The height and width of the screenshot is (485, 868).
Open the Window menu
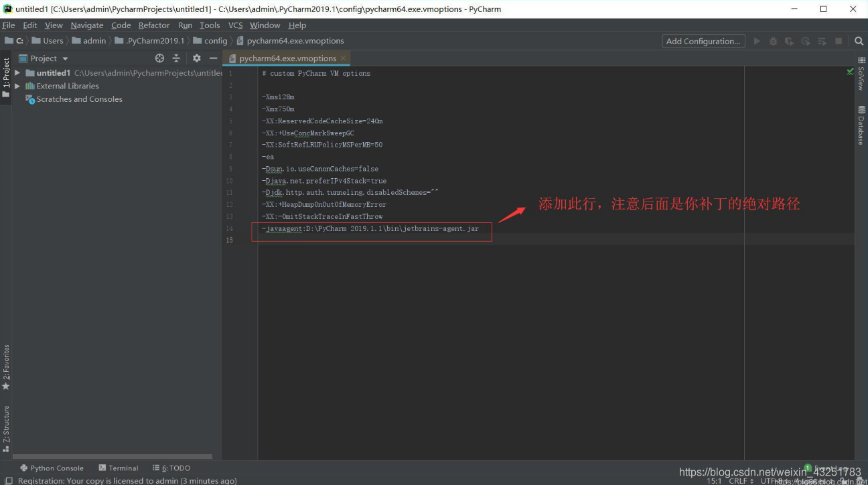coord(265,25)
